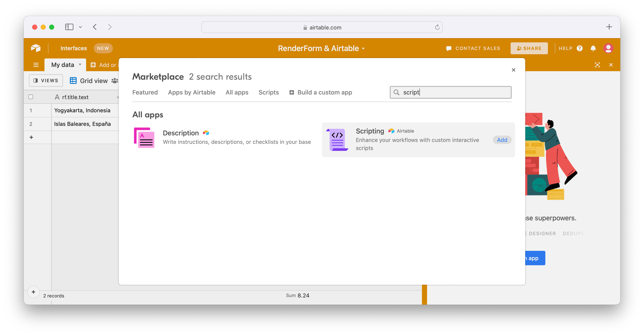Click the rf.title.text column header

(85, 97)
